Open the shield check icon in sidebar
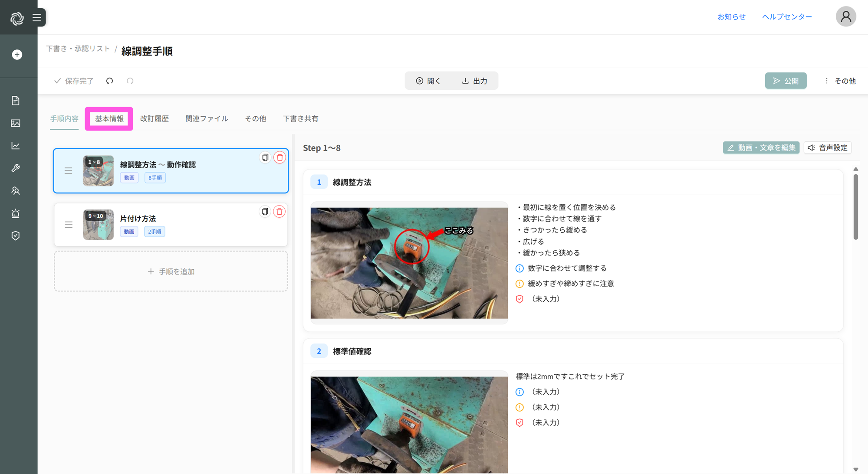 coord(16,236)
